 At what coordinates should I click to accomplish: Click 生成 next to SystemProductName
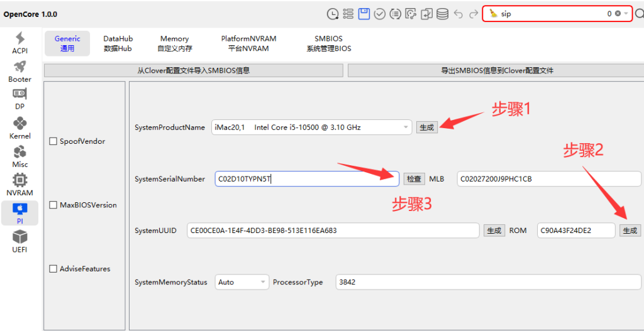click(x=427, y=127)
